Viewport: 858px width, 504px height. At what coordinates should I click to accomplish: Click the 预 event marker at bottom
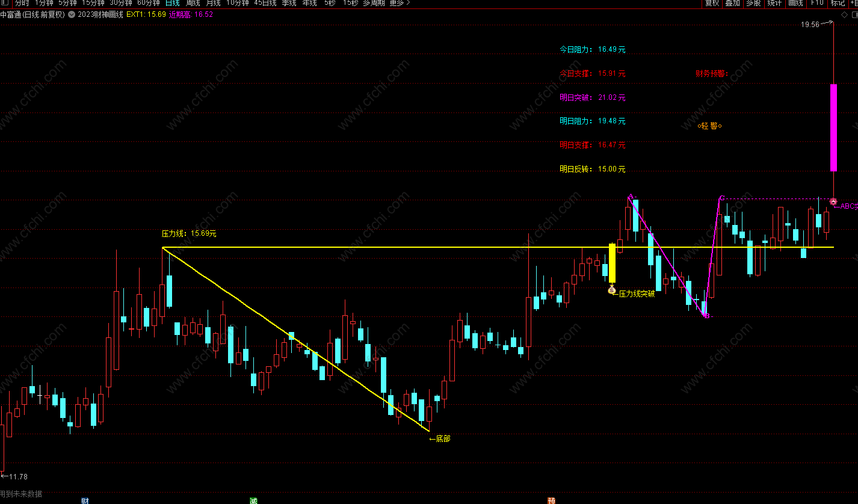click(552, 500)
